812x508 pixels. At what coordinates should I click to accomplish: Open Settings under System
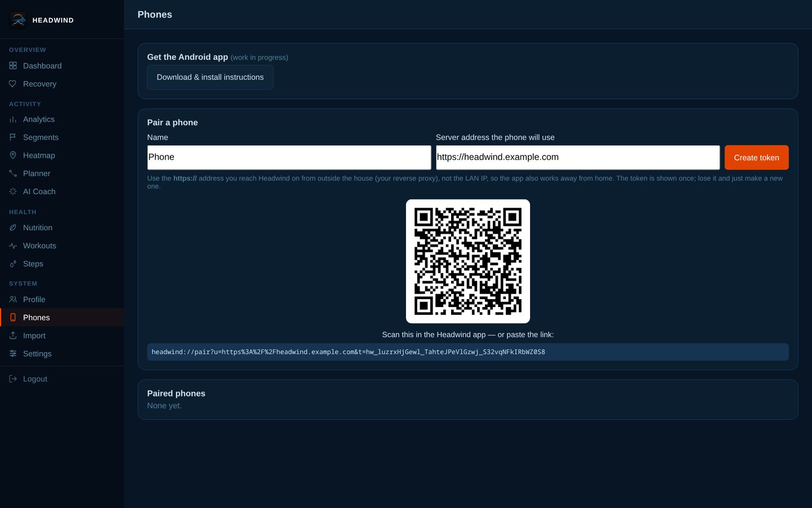(62, 353)
